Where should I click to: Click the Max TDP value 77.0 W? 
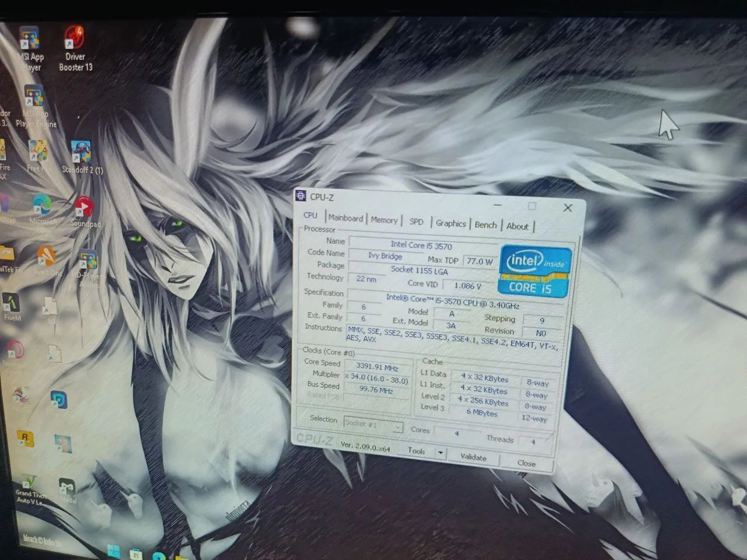point(479,261)
